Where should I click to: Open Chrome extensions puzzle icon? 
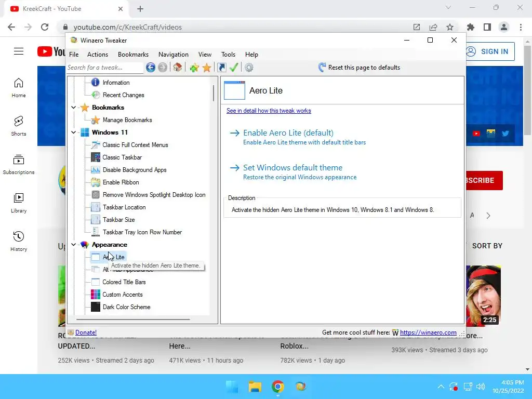point(471,27)
